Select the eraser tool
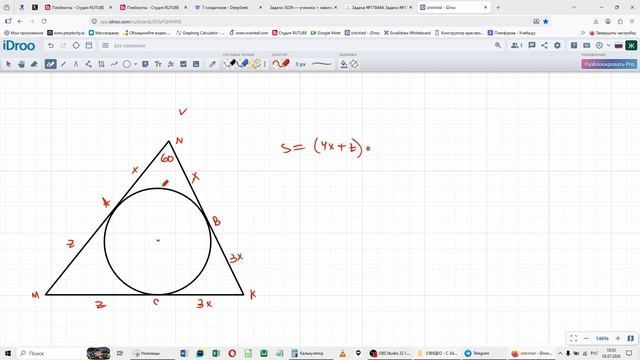This screenshot has width=640, height=360. tap(34, 64)
